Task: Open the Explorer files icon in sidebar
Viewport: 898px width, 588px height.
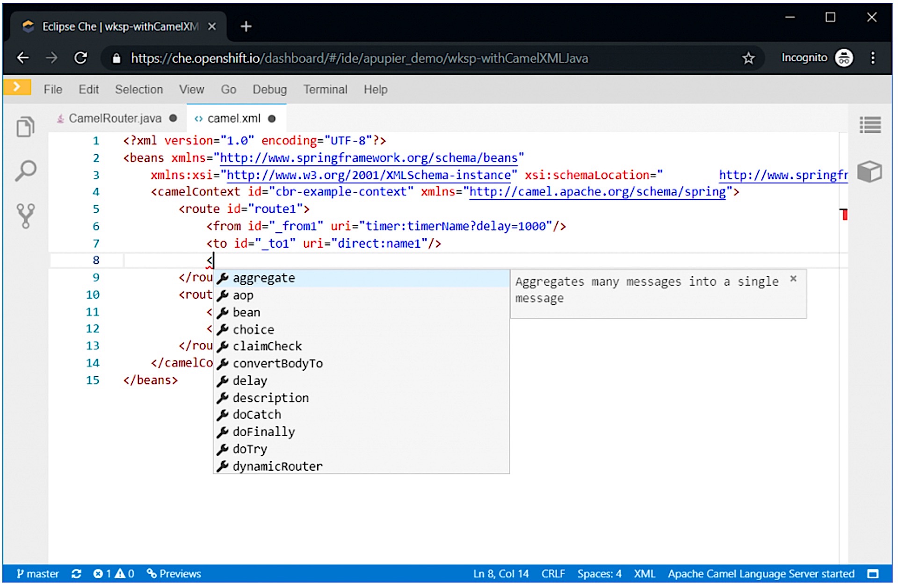Action: [x=25, y=126]
